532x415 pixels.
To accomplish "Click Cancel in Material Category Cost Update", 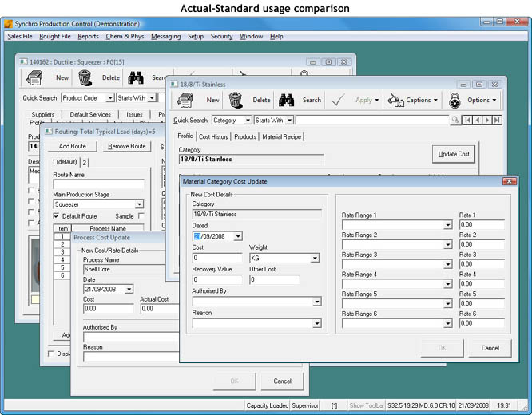I will pos(490,348).
